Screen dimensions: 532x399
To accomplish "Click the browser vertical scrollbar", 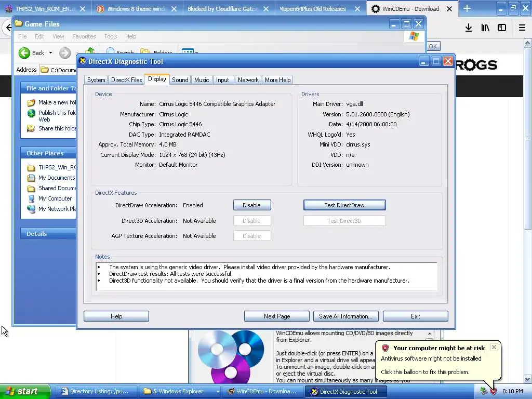I will click(x=528, y=138).
